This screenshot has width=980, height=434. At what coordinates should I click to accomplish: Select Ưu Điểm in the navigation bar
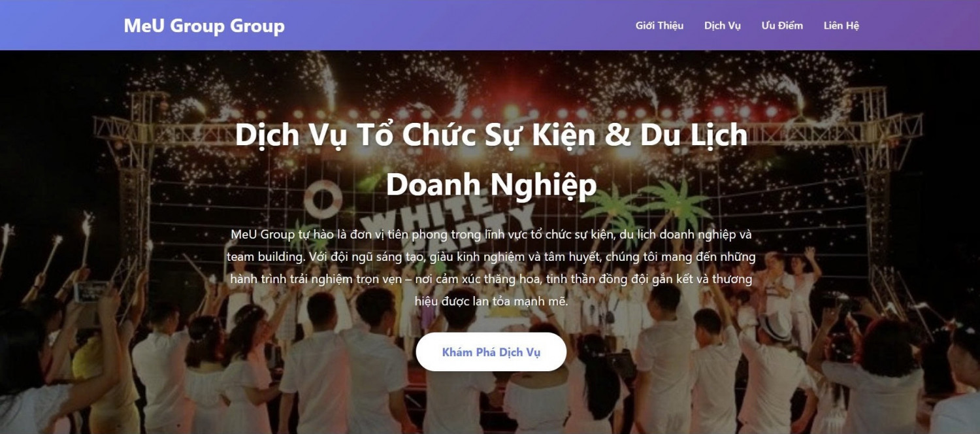782,25
